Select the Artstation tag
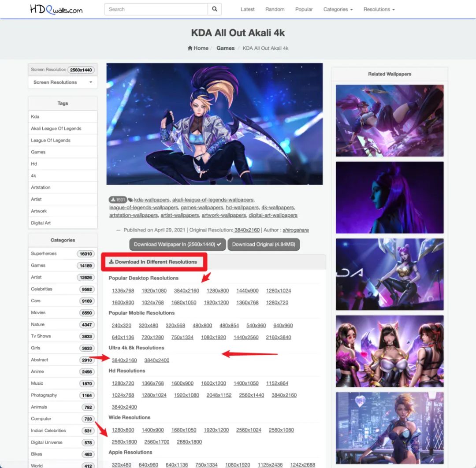Image resolution: width=476 pixels, height=468 pixels. click(x=63, y=187)
